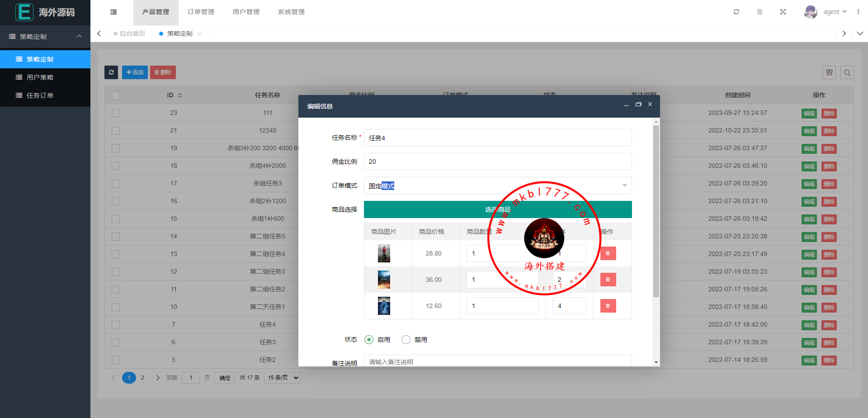868x418 pixels.
Task: Click the 佣金比例 input field
Action: coord(498,161)
